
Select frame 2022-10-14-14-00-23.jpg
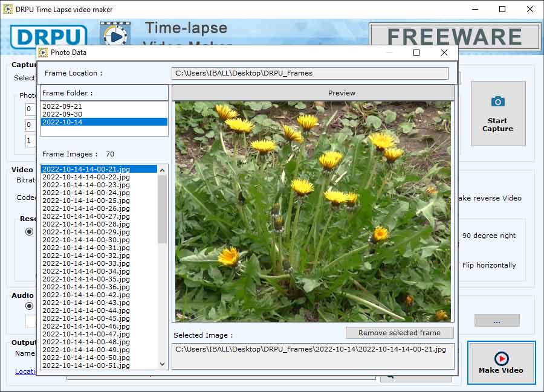(99, 185)
